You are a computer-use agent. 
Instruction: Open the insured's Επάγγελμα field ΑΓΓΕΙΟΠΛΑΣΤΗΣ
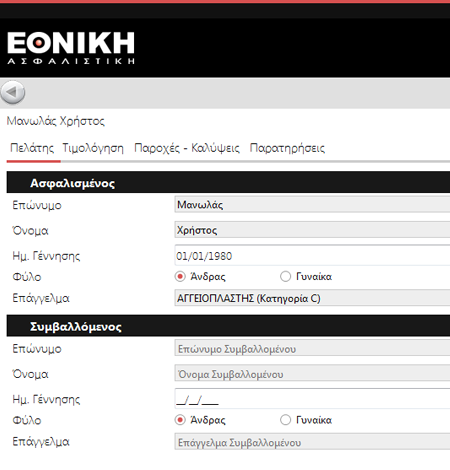click(x=312, y=298)
